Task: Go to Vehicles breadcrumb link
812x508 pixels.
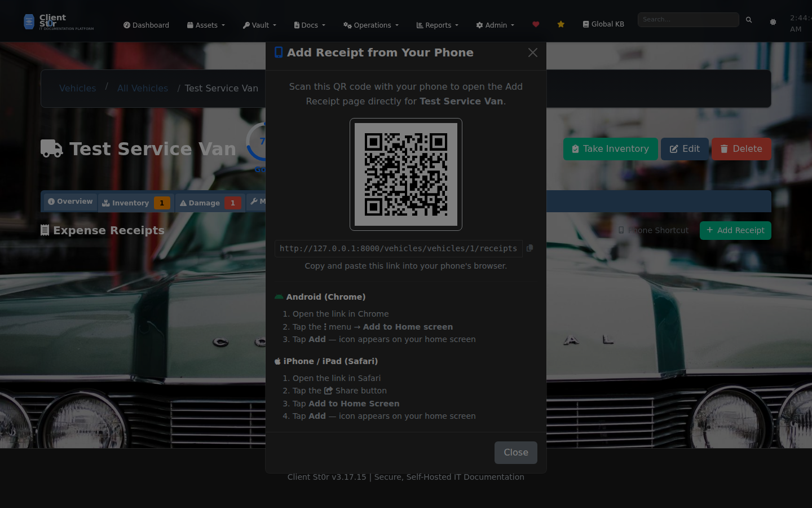Action: pos(78,88)
